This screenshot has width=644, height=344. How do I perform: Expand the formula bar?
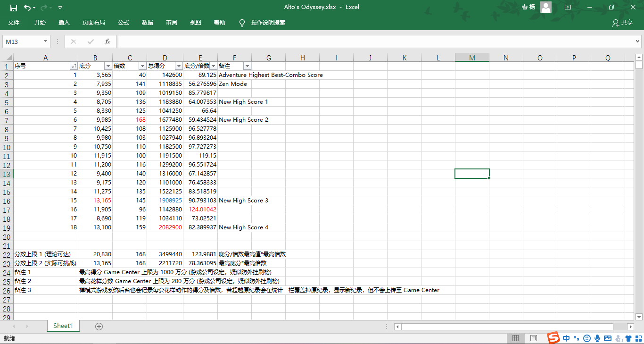[x=637, y=42]
